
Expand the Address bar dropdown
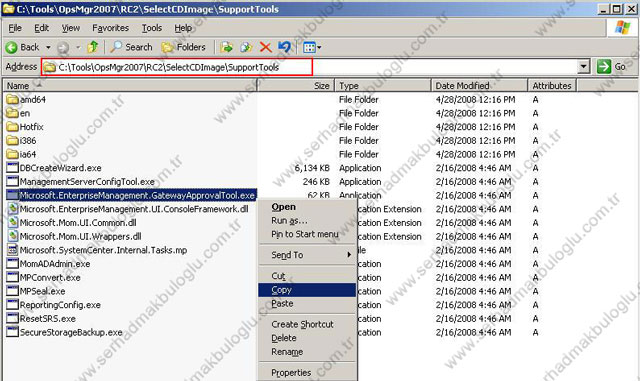pyautogui.click(x=584, y=66)
